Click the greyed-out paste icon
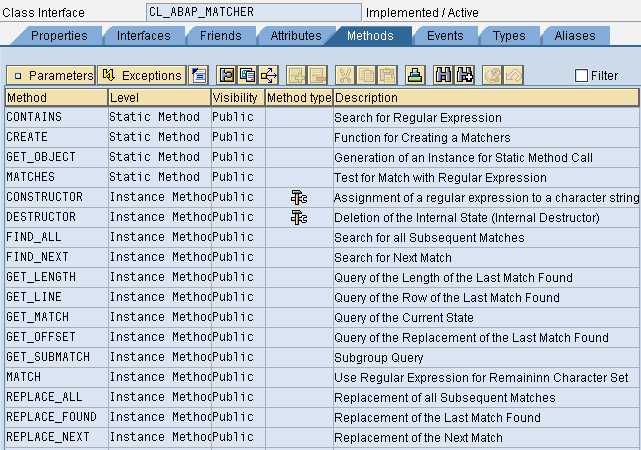641x450 pixels. (388, 75)
